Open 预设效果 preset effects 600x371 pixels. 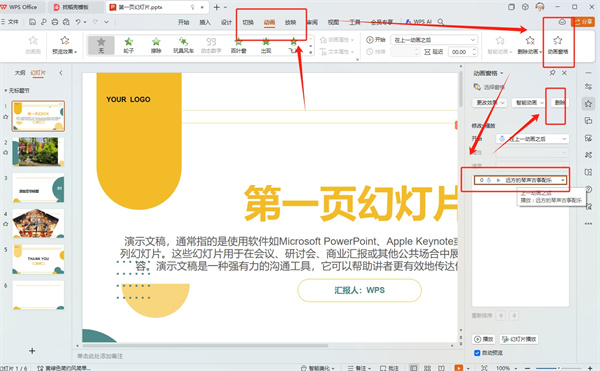click(x=64, y=45)
